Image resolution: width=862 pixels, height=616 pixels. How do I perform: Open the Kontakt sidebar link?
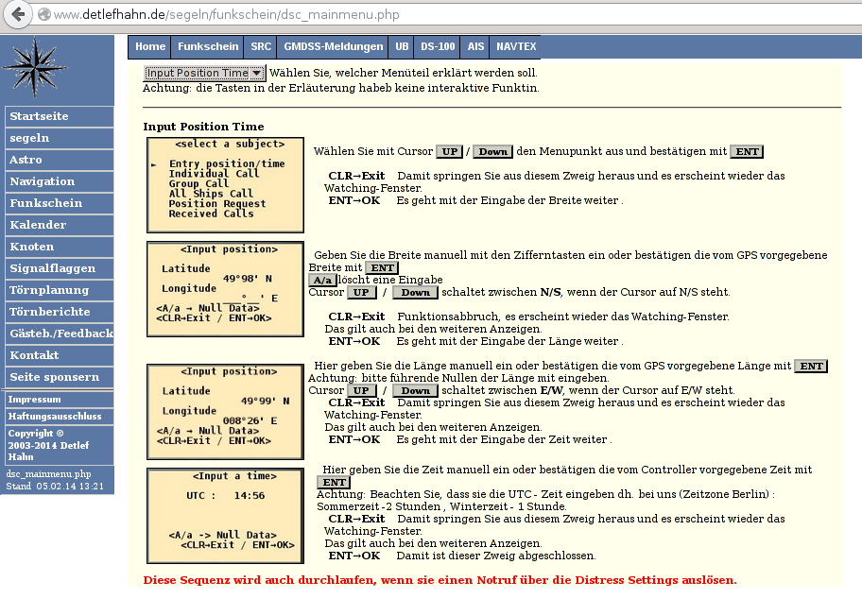(60, 355)
